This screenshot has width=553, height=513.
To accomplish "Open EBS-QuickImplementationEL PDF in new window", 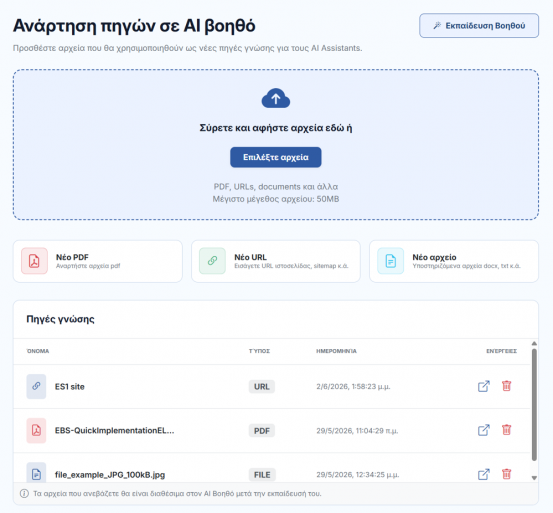I will [x=484, y=430].
